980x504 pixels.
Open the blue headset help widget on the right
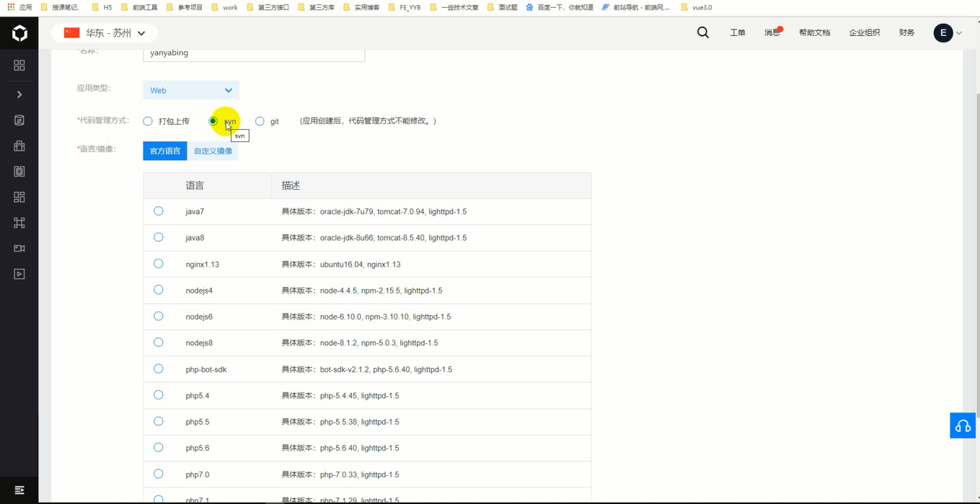click(963, 425)
